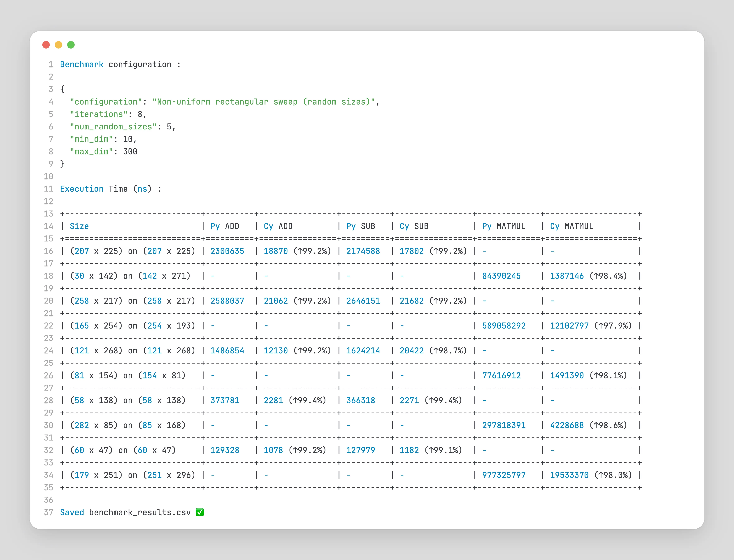The height and width of the screenshot is (560, 734).
Task: Click the green maximize window dot
Action: 71,45
